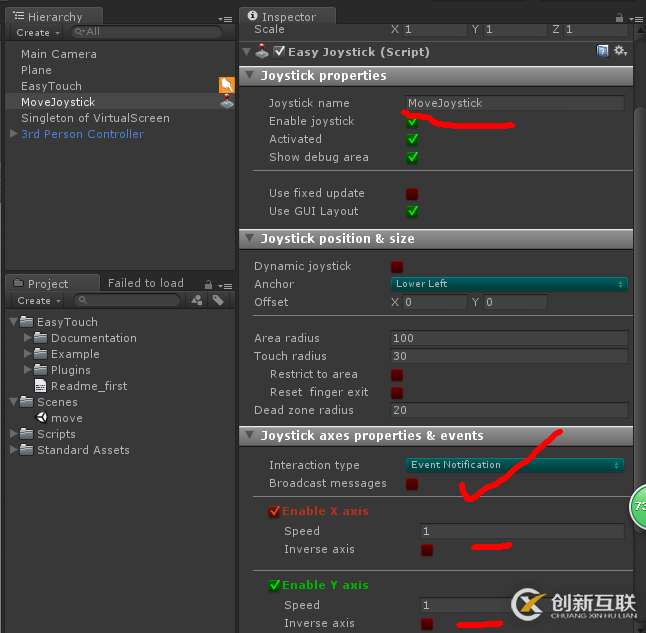Collapse the Scenes folder arrow
Image resolution: width=646 pixels, height=633 pixels.
pos(13,401)
